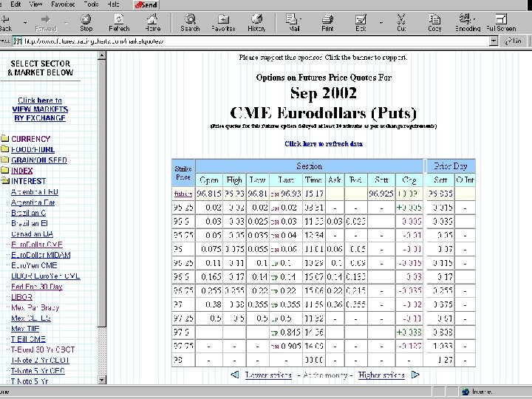Open the Encoding toolbar button
The height and width of the screenshot is (399, 532).
468,23
